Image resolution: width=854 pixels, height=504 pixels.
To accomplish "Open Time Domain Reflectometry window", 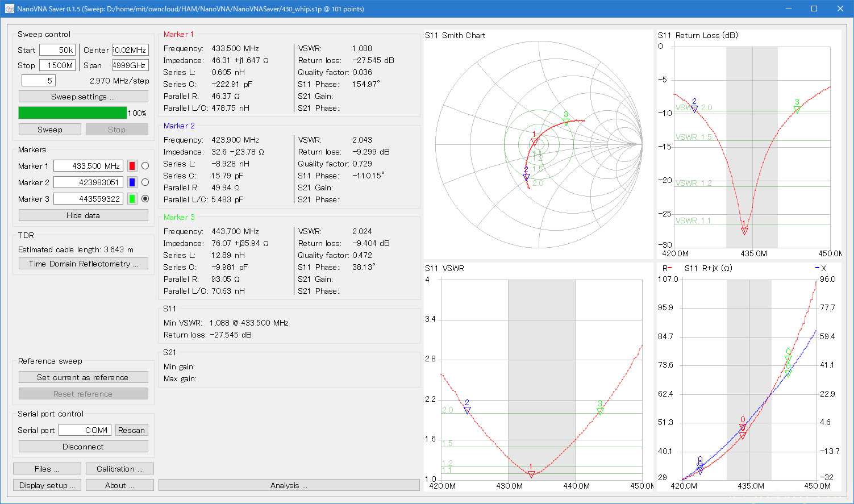I will tap(84, 264).
